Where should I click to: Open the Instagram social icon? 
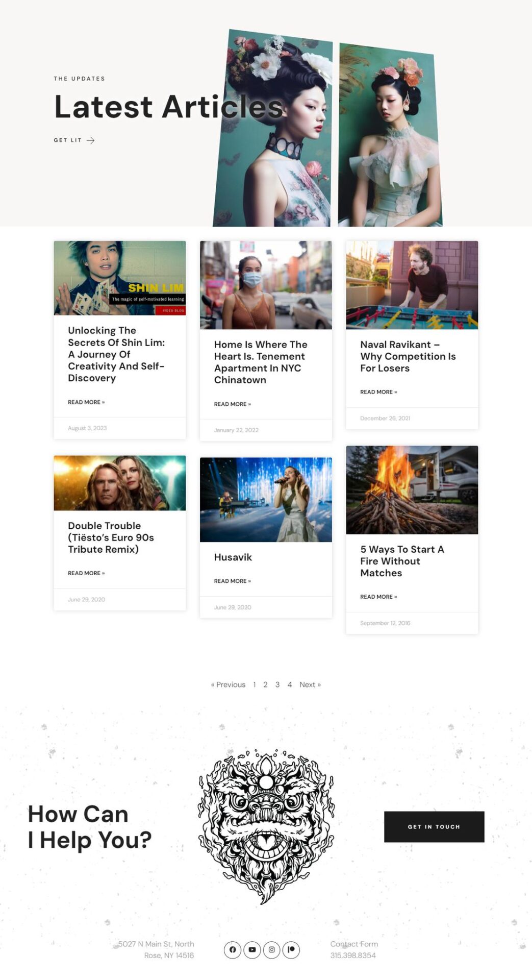(x=272, y=949)
